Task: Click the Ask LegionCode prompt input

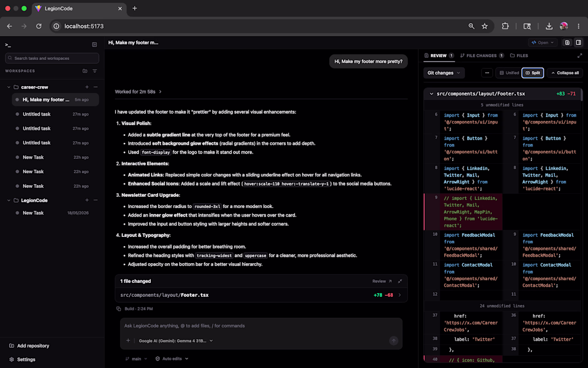Action: 261,326
